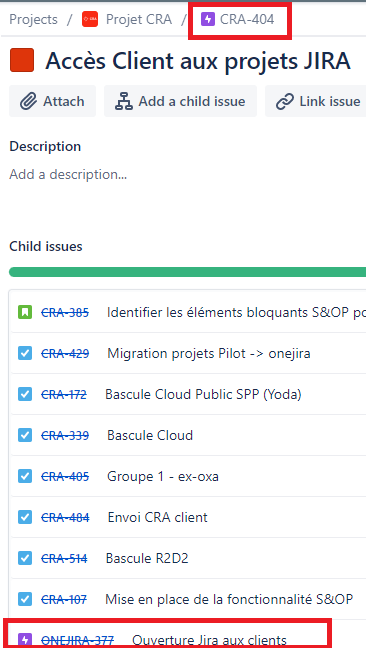Open the Projet CRA breadcrumb

[139, 19]
